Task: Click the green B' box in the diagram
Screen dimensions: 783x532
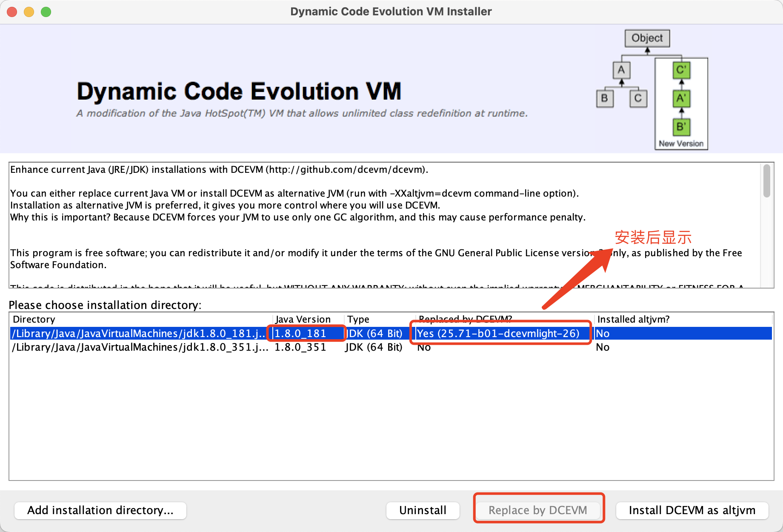Action: coord(681,127)
